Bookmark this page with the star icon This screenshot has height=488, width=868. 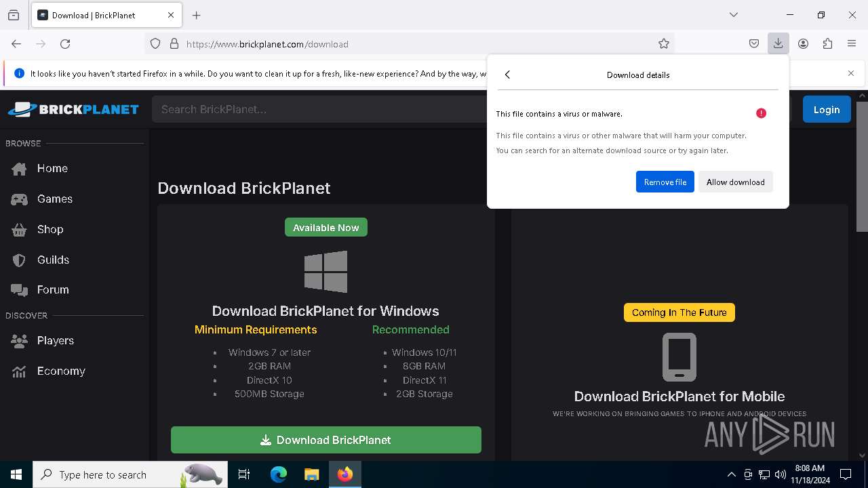[x=664, y=43]
